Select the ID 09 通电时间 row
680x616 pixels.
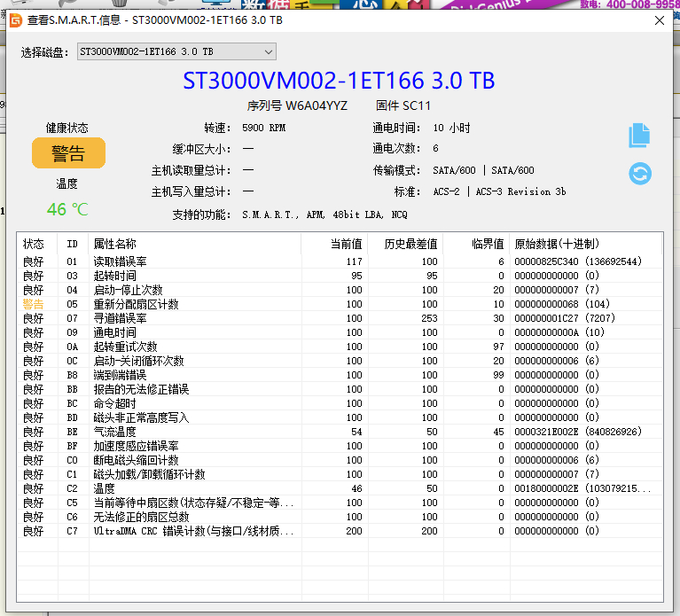[x=340, y=332]
